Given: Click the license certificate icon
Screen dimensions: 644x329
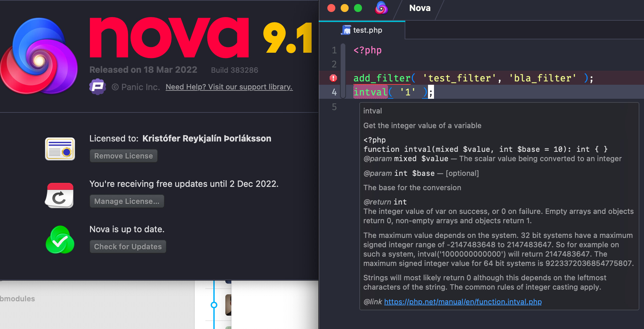Looking at the screenshot, I should click(x=60, y=149).
